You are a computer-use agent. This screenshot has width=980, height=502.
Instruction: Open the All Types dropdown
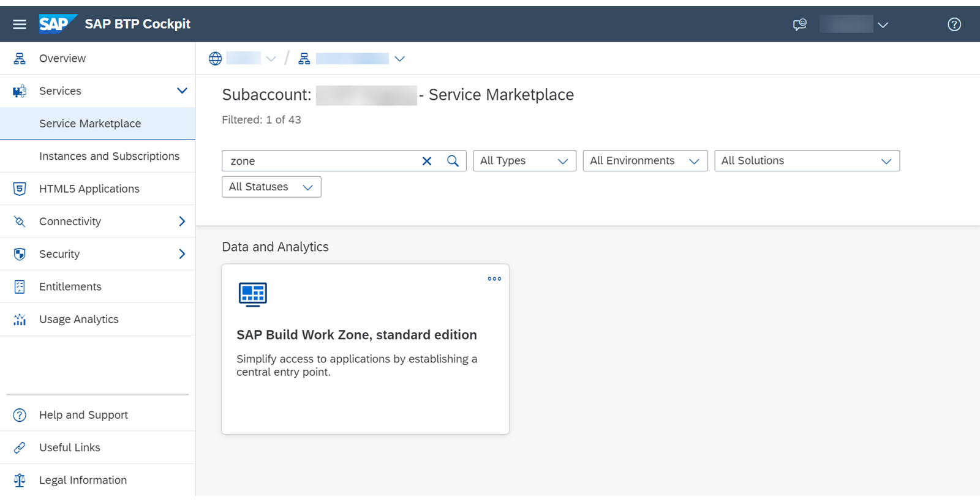tap(524, 161)
